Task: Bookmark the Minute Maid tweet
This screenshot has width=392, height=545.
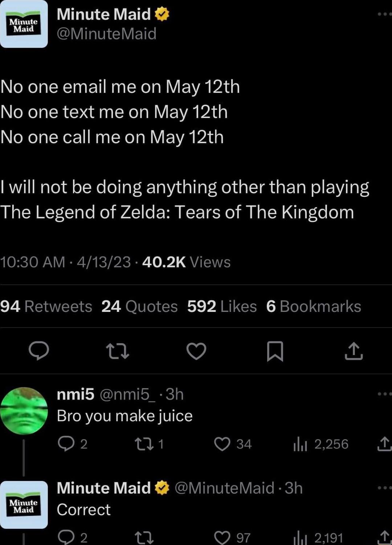Action: click(x=274, y=351)
